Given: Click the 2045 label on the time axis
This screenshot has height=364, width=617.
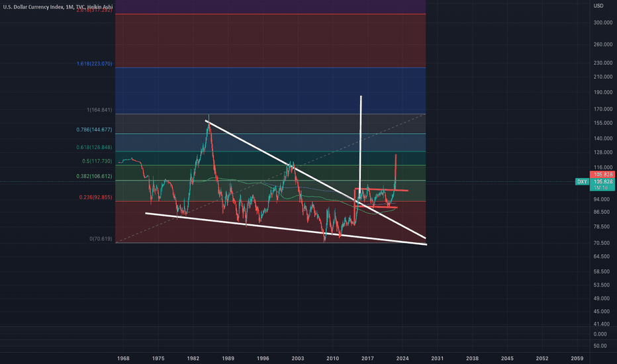Looking at the screenshot, I should coord(507,359).
